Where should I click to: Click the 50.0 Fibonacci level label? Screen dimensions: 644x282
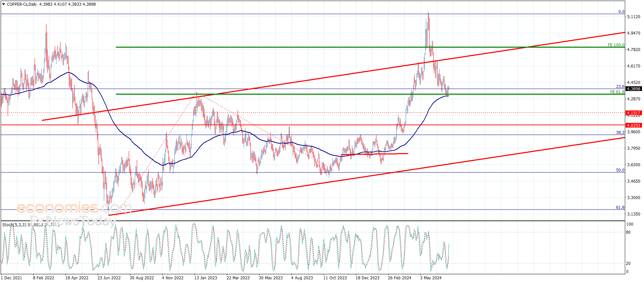click(x=620, y=170)
